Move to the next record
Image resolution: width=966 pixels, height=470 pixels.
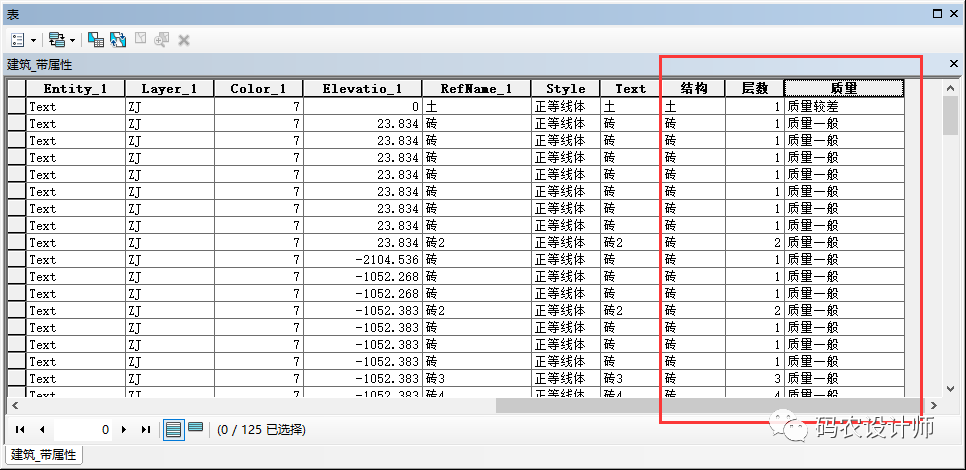pos(124,429)
